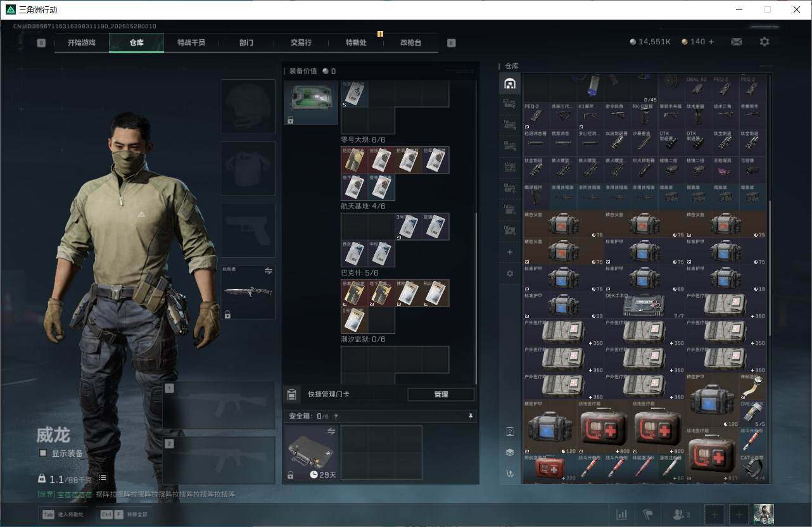Select the DBAL-X2 laser item
This screenshot has width=812, height=527.
point(698,89)
